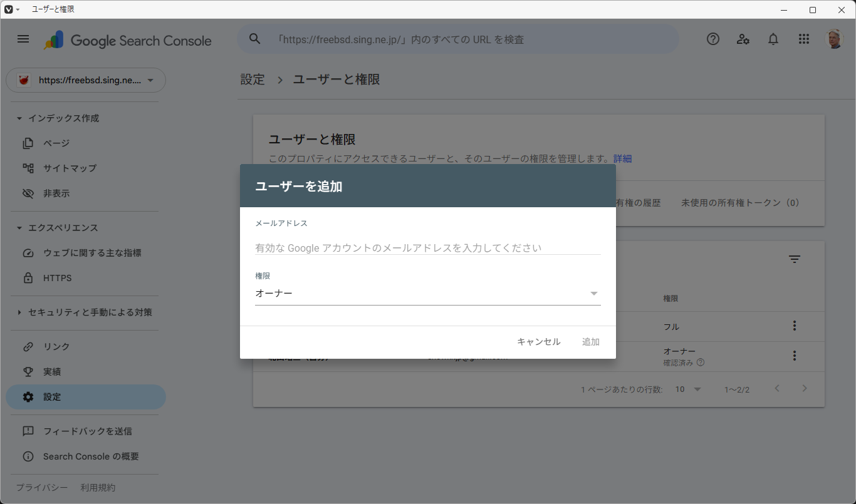Viewport: 856px width, 504px height.
Task: Open the navigation hamburger menu
Action: (23, 39)
